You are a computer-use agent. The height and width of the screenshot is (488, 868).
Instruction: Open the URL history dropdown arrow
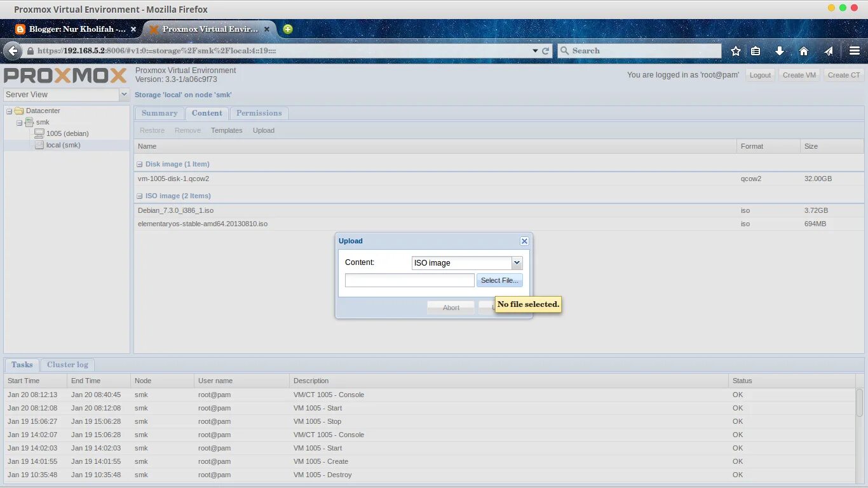(x=535, y=51)
